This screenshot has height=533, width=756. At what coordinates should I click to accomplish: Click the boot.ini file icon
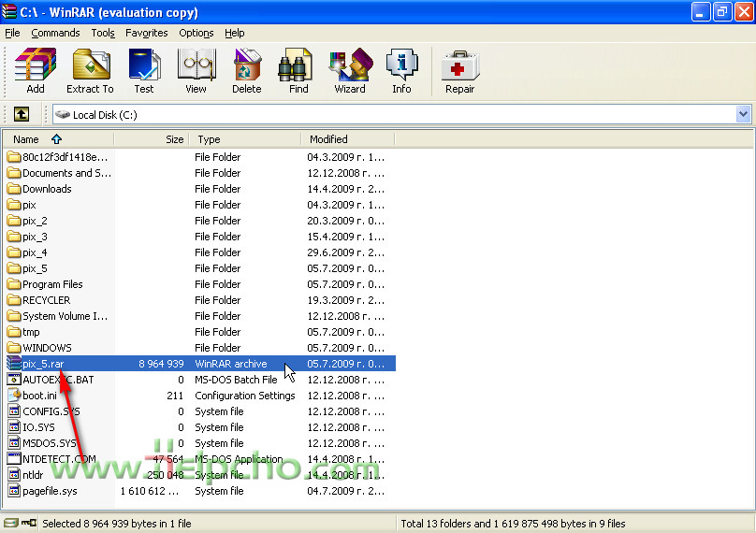pos(14,396)
